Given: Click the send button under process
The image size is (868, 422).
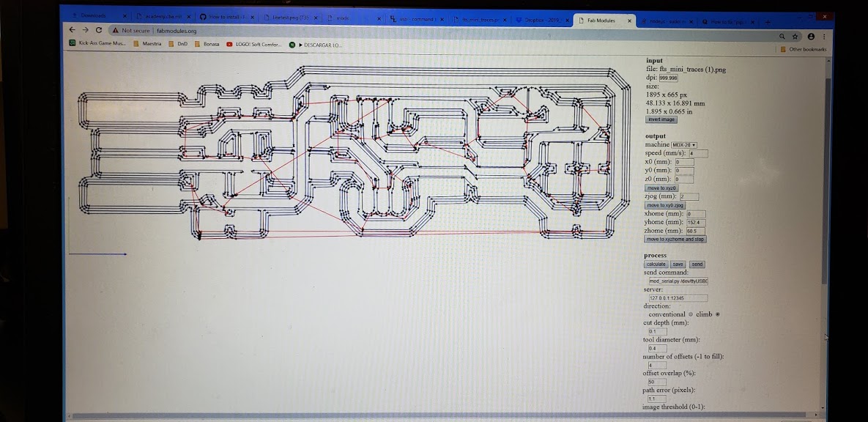Looking at the screenshot, I should coord(697,264).
